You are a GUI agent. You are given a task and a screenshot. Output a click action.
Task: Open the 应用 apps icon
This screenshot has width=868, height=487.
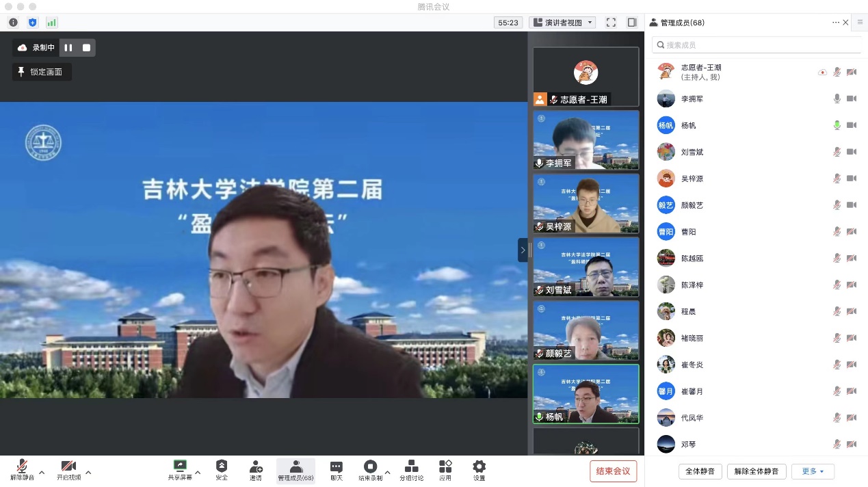coord(445,470)
